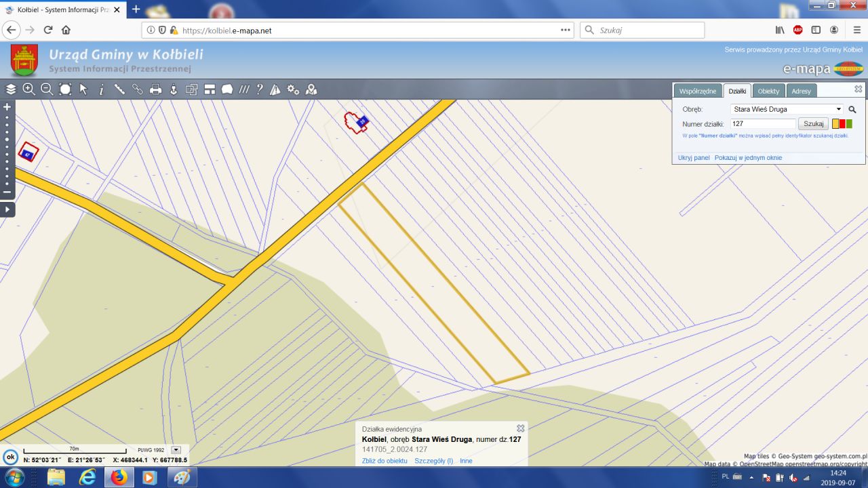Open the Firefox library icon
Screen dimensions: 868x488
[x=781, y=30]
